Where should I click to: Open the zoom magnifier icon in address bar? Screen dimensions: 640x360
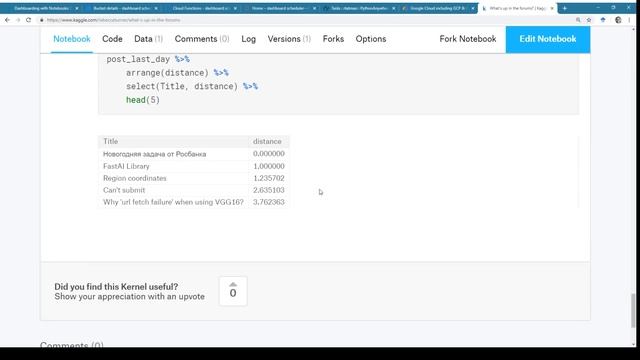pyautogui.click(x=578, y=20)
